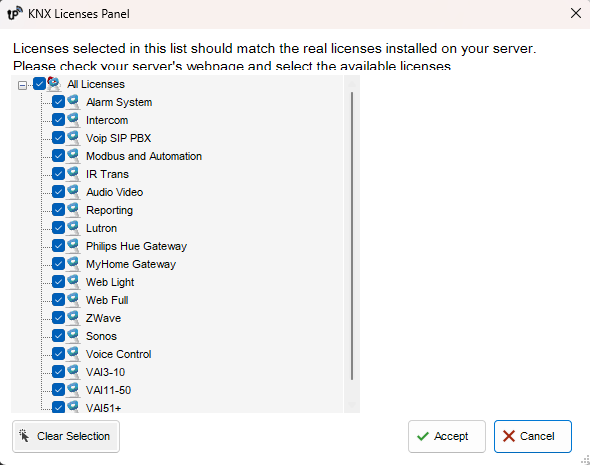Select the Philips Hue Gateway icon
Viewport: 590px width, 465px height.
(x=73, y=246)
